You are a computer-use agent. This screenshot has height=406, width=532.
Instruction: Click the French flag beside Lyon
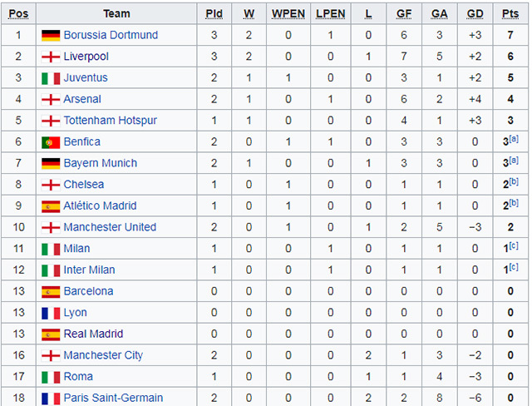tap(51, 313)
